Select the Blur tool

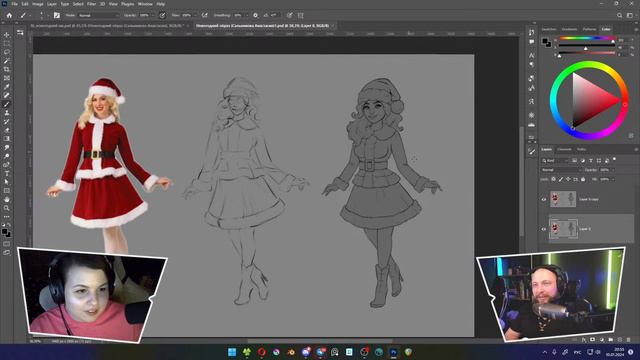click(x=7, y=147)
